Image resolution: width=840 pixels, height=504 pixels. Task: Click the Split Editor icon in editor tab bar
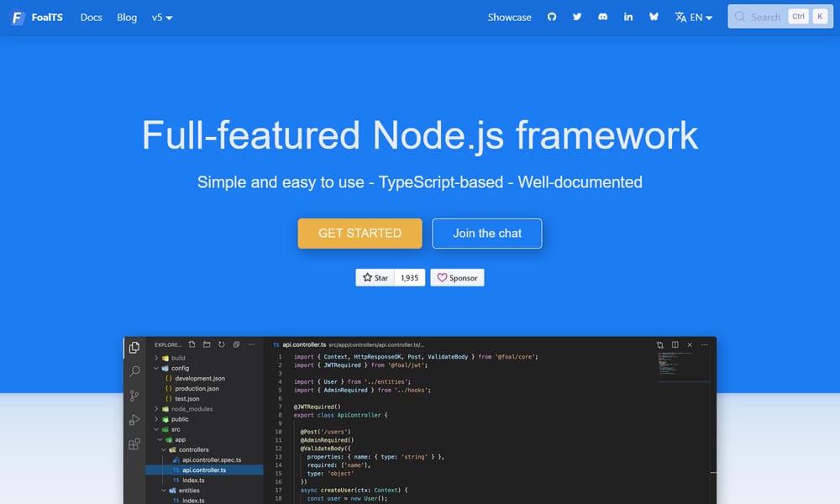pyautogui.click(x=675, y=345)
